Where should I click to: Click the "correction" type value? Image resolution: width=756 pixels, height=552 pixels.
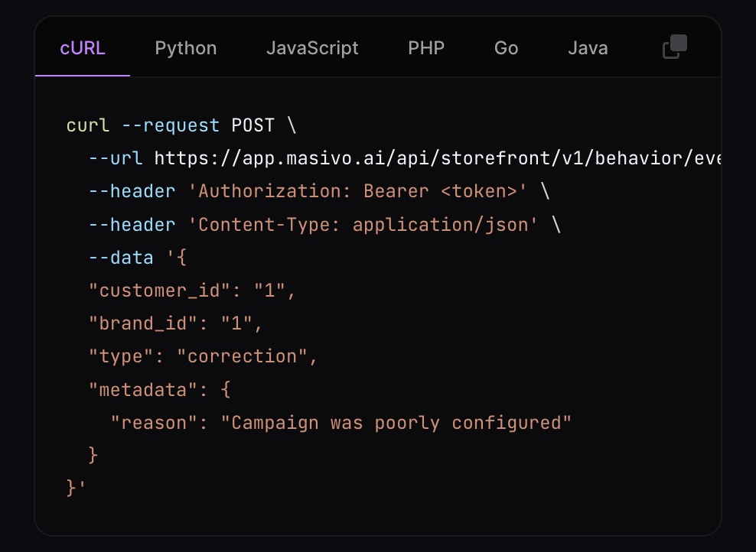point(243,356)
